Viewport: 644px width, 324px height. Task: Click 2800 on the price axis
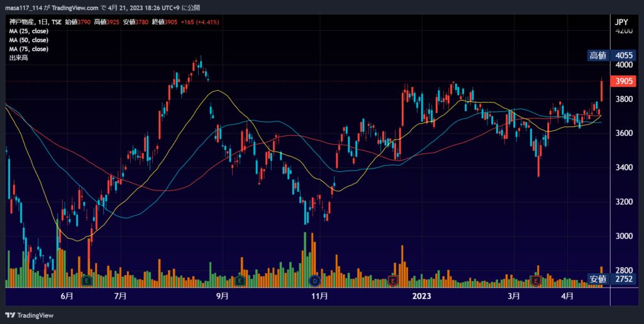coord(624,270)
